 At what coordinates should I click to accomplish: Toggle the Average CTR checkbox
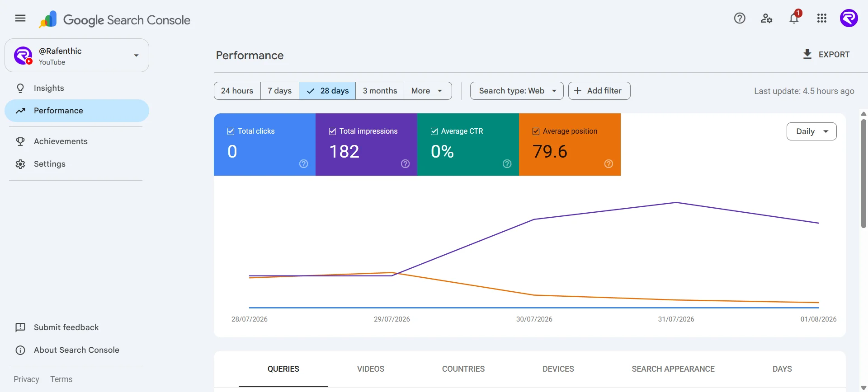click(434, 131)
